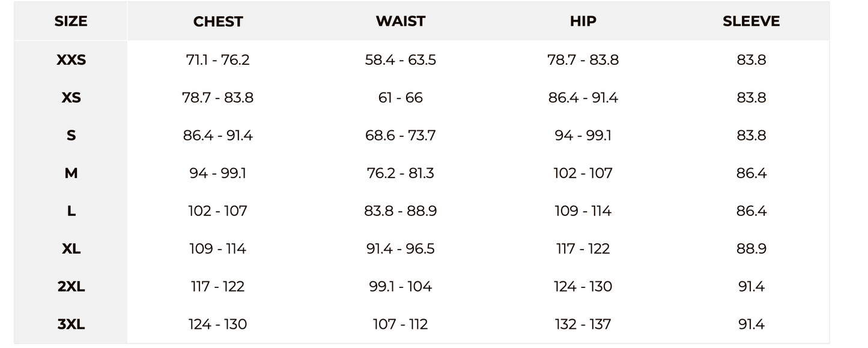Click sleeve value 88.9 for XL
Screen dimensions: 868x348
(x=751, y=249)
